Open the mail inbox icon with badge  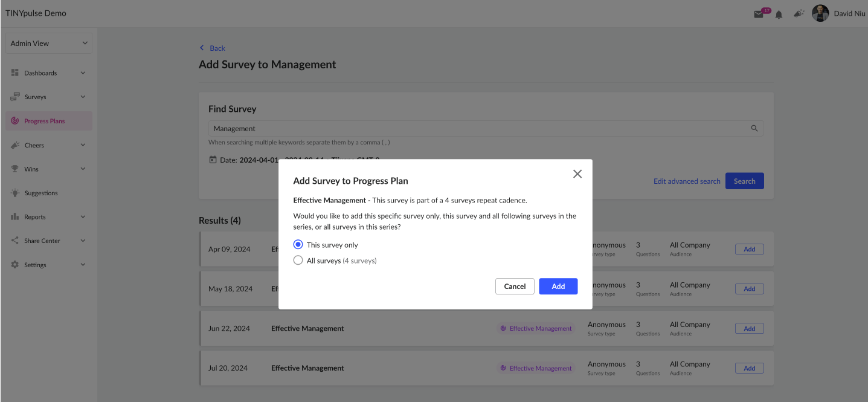[760, 14]
